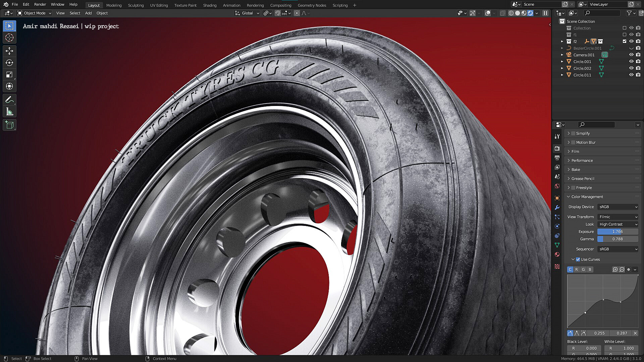Open the View Transform dropdown
Screen dimensions: 644x362
click(618, 217)
